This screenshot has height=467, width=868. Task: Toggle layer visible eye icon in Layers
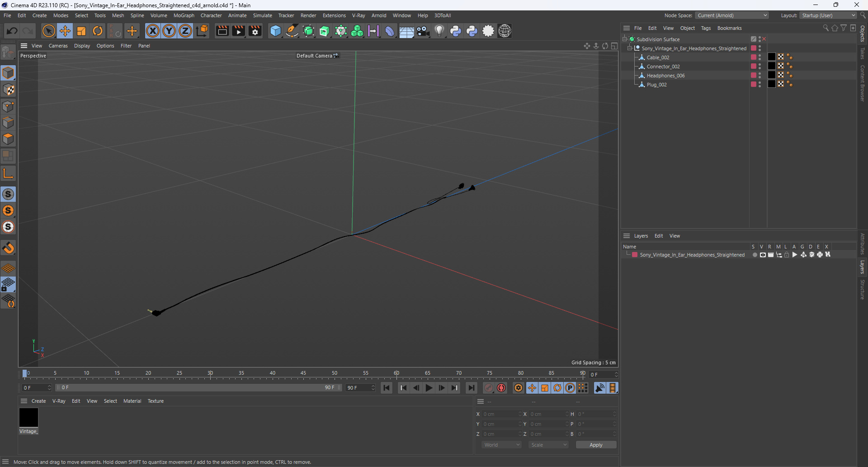coord(763,255)
